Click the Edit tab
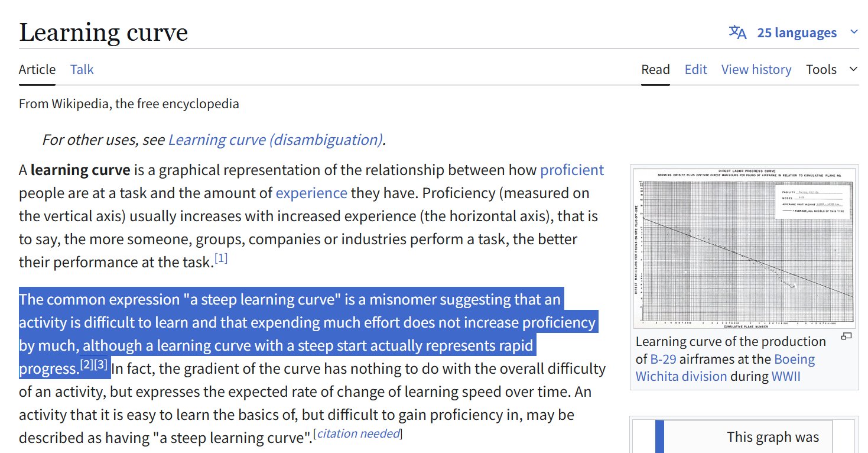The width and height of the screenshot is (868, 453). point(695,70)
